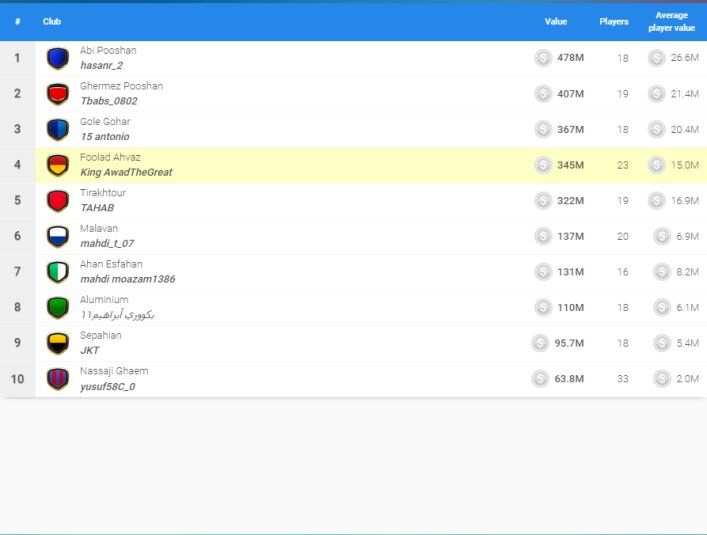Open the Tirakhtour club link
The width and height of the screenshot is (707, 535).
tap(103, 193)
